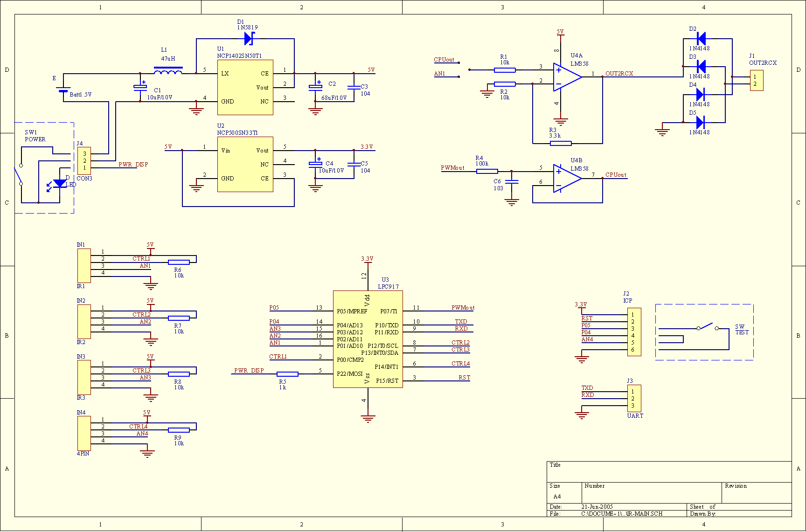The image size is (806, 532).
Task: Select the D2 1N4148 diode symbol
Action: [700, 39]
